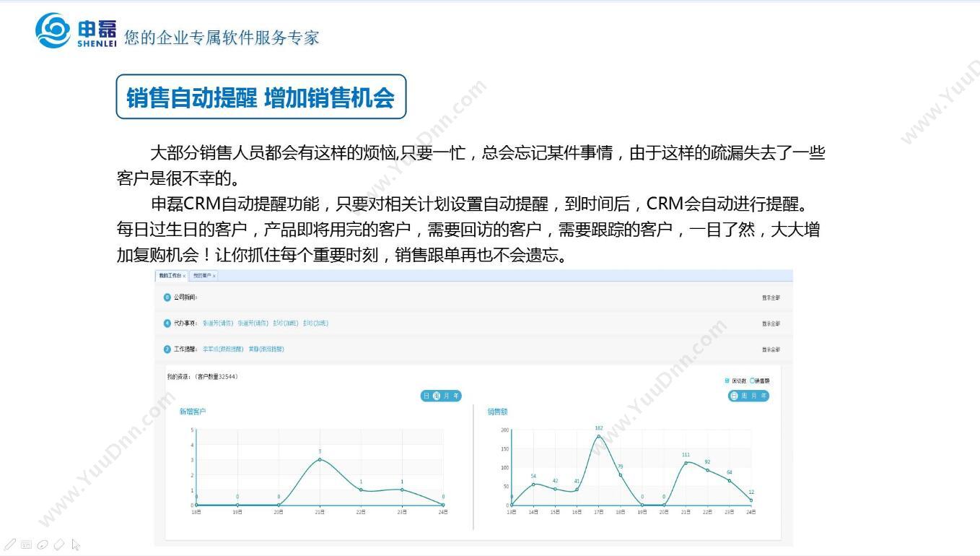Close the 我的工作台 tab
The height and width of the screenshot is (556, 980).
(x=185, y=276)
